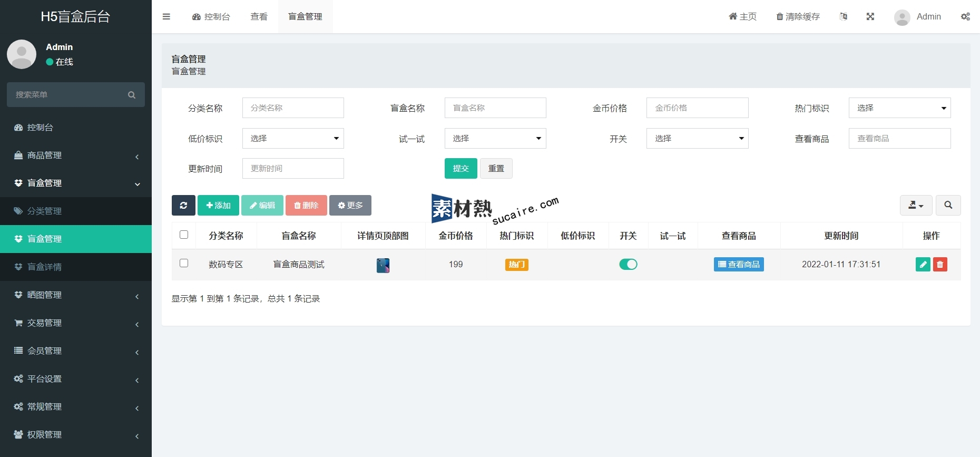The width and height of the screenshot is (980, 457).
Task: Click the 2022-01-11 17:31:51 timestamp cell
Action: point(841,264)
